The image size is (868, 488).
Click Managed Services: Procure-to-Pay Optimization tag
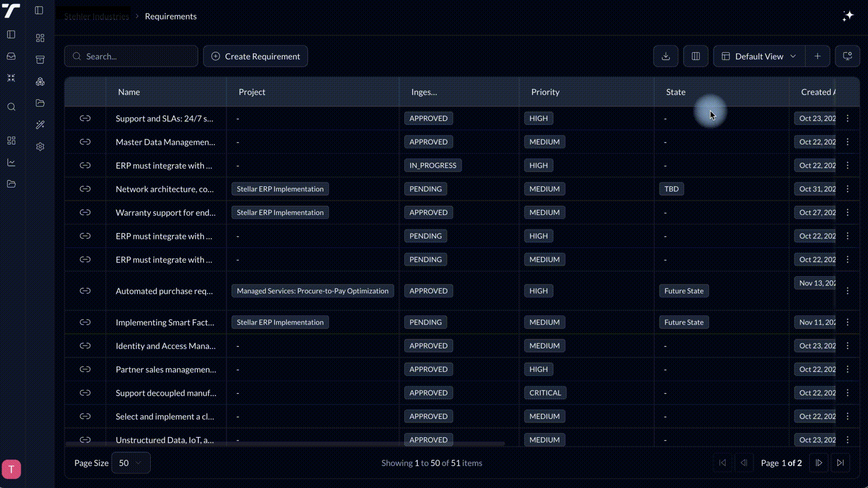pyautogui.click(x=313, y=291)
